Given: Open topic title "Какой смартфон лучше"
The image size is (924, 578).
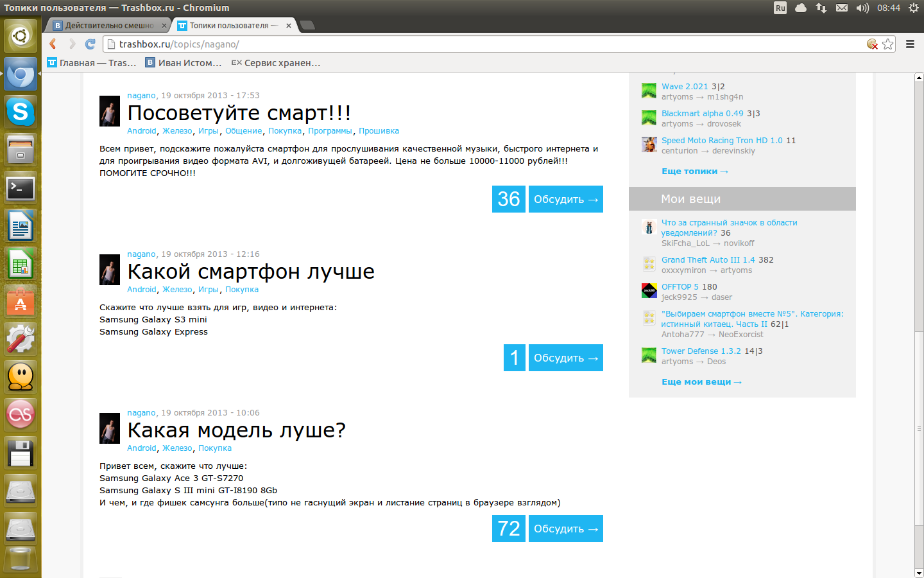Looking at the screenshot, I should [251, 272].
